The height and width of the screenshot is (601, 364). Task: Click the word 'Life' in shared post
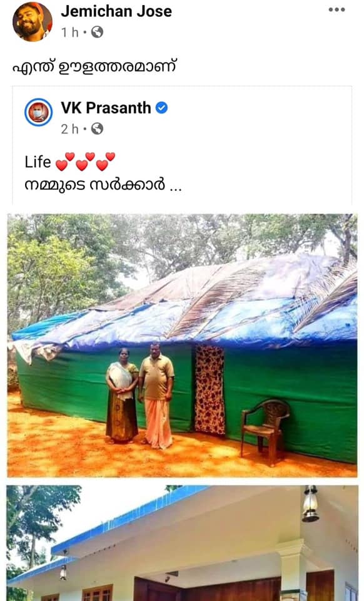[x=38, y=162]
